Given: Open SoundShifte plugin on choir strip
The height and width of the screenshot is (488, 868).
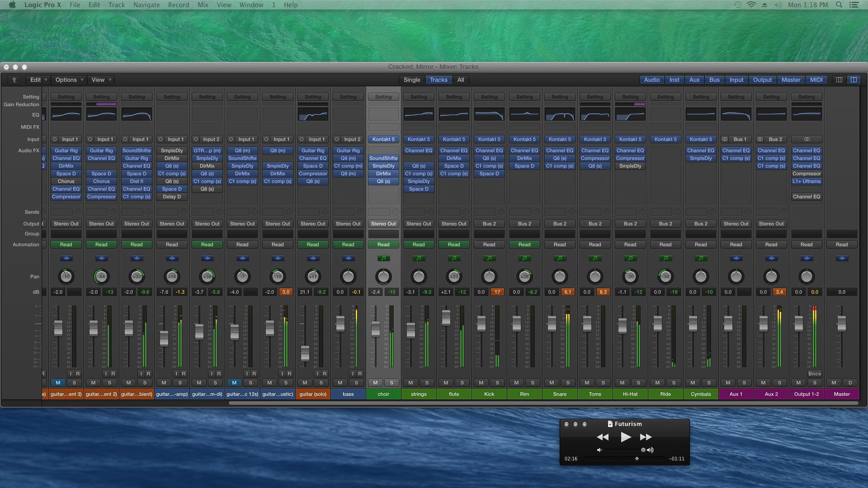Looking at the screenshot, I should (383, 158).
